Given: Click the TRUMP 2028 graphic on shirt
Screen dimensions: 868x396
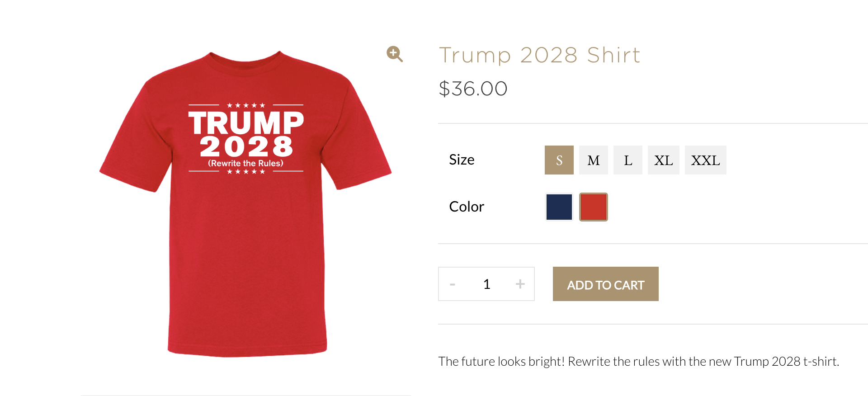Looking at the screenshot, I should point(246,134).
